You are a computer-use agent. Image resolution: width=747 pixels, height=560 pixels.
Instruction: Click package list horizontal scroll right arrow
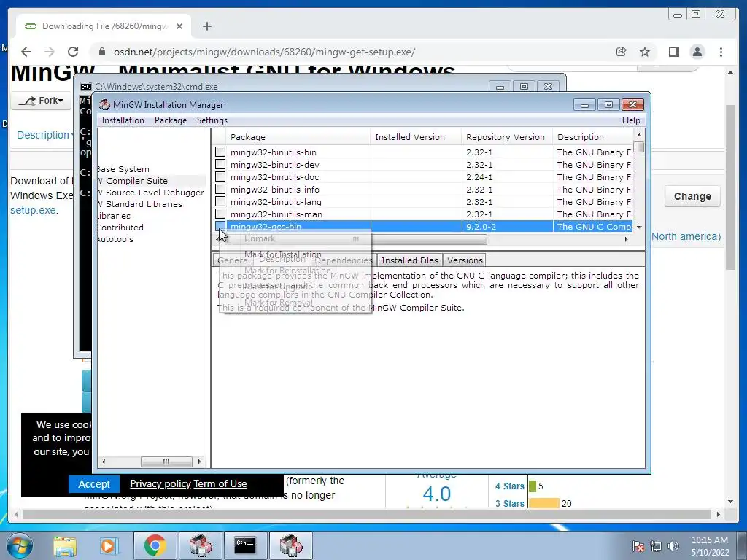pos(627,239)
